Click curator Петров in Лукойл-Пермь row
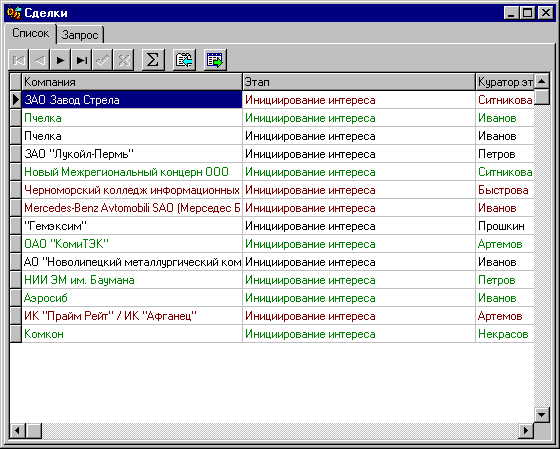The width and height of the screenshot is (560, 449). click(x=505, y=154)
